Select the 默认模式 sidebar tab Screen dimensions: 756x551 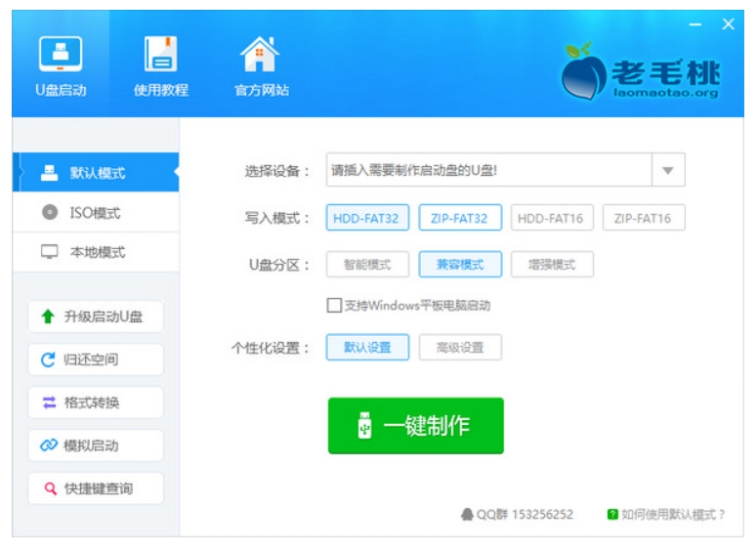pyautogui.click(x=95, y=173)
